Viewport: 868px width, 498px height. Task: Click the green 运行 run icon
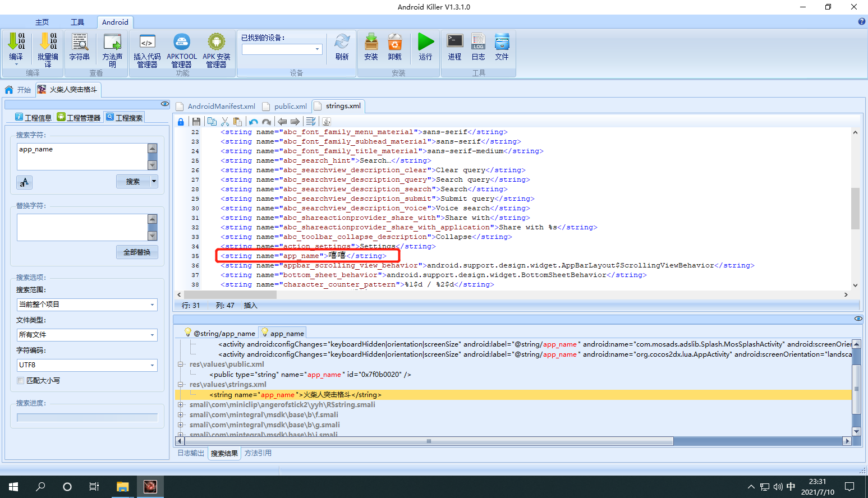425,47
